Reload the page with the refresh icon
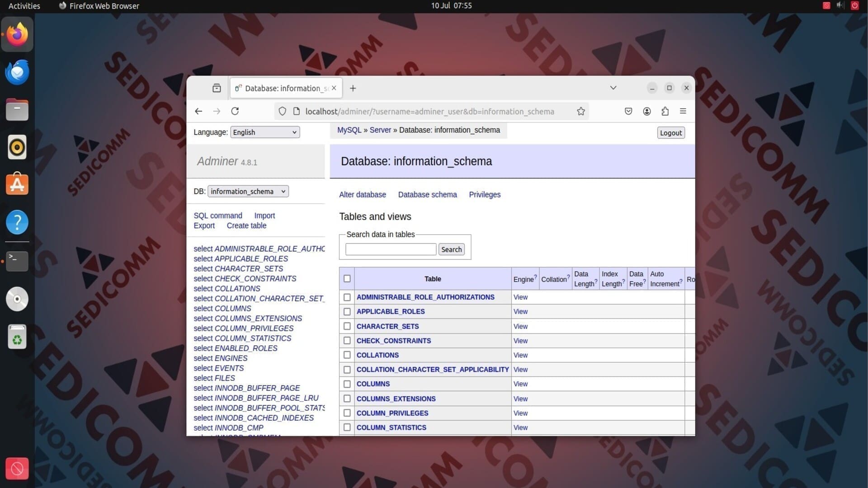Viewport: 868px width, 488px height. point(235,111)
